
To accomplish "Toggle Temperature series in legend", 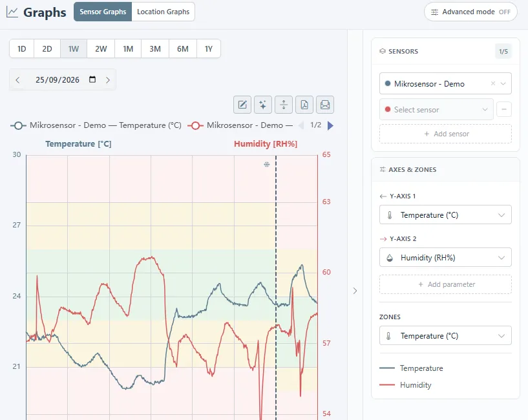I will click(x=96, y=125).
